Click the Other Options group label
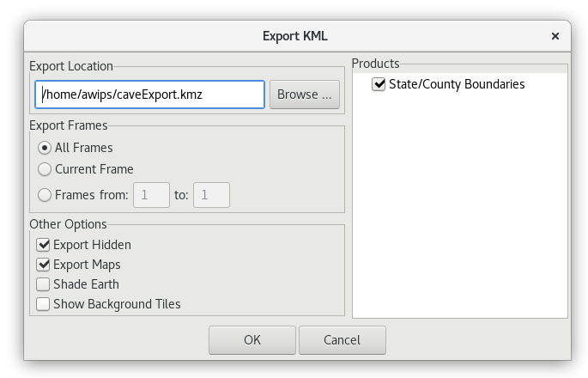Screen dimensions: 588x378 click(x=68, y=224)
